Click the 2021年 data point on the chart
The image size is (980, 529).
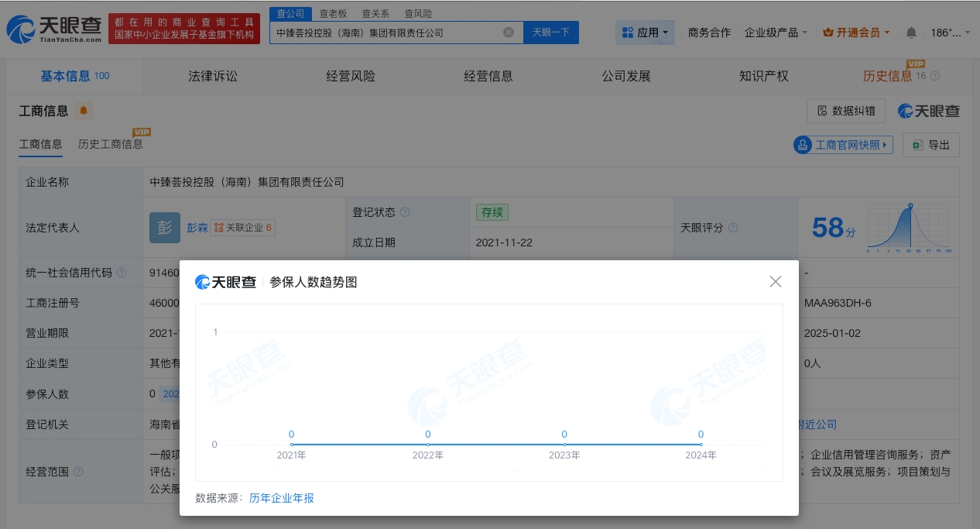pyautogui.click(x=291, y=445)
